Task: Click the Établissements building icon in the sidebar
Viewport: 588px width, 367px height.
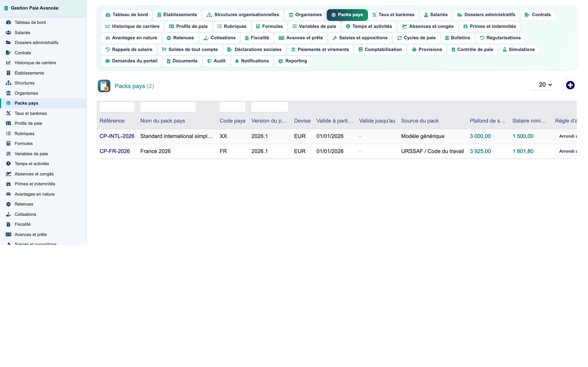Action: (8, 73)
